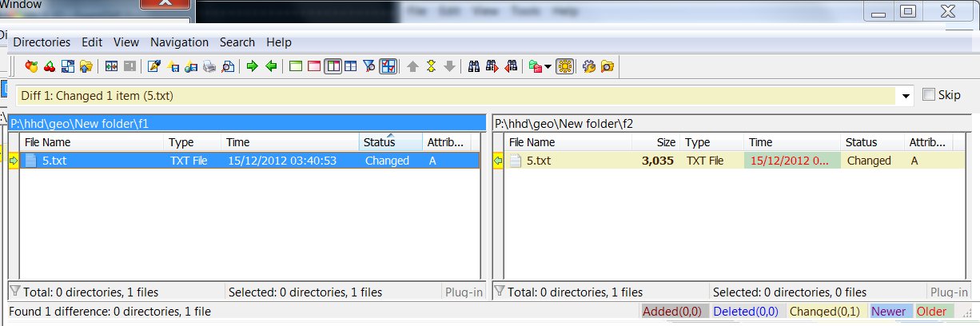Image resolution: width=980 pixels, height=326 pixels.
Task: Click the pencil edit toolbar icon
Action: [x=155, y=66]
